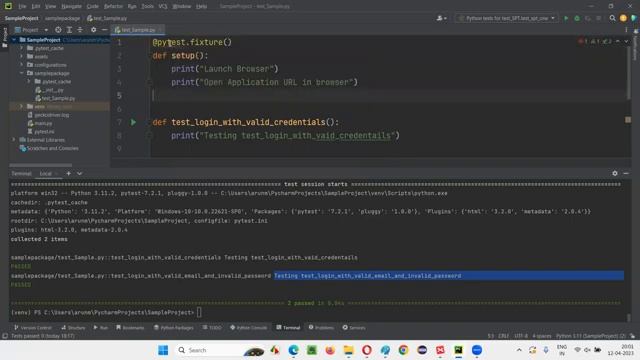Click Collapse All in Project panel
Screen dimensions: 640x360
coord(80,30)
